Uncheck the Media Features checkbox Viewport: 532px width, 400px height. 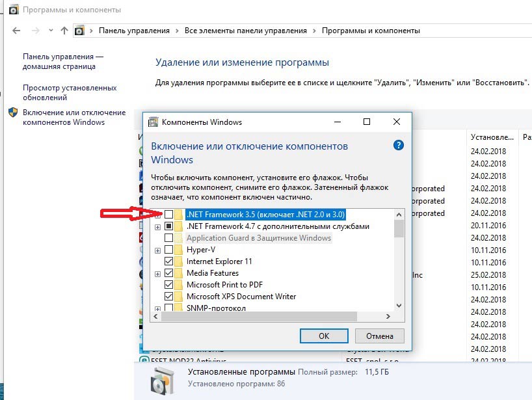click(x=168, y=273)
